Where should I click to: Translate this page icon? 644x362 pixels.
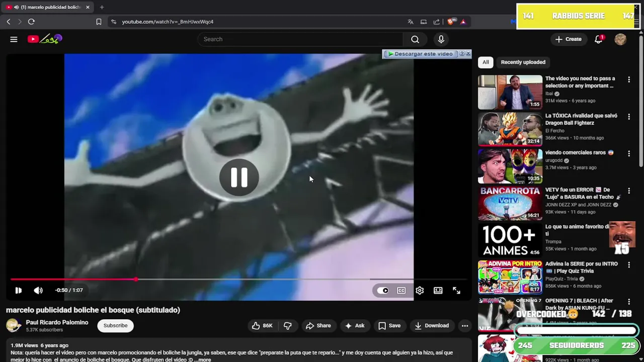pos(411,22)
